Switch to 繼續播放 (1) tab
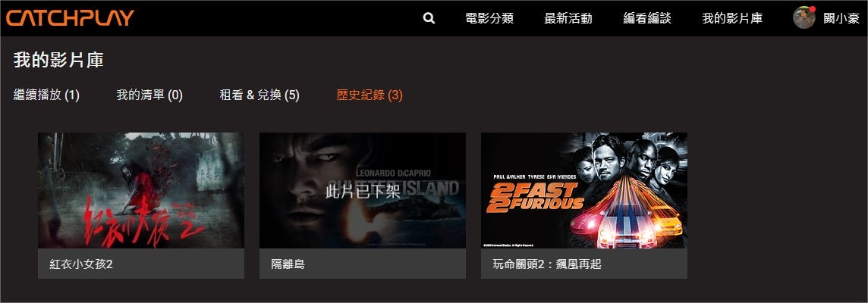The height and width of the screenshot is (303, 868). point(46,95)
